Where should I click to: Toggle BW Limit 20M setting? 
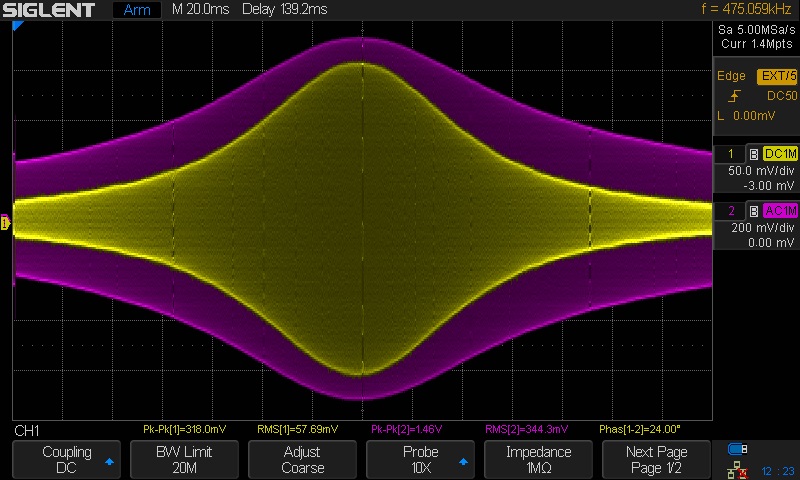coord(184,460)
